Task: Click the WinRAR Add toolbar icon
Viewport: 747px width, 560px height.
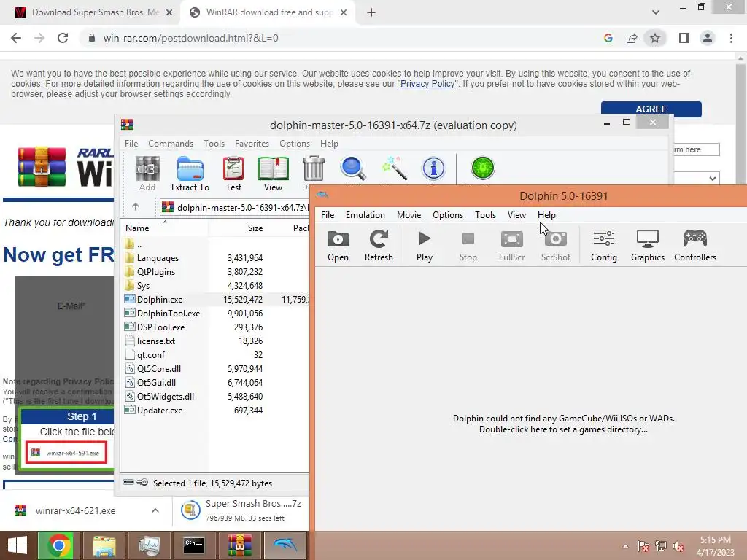Action: tap(147, 174)
